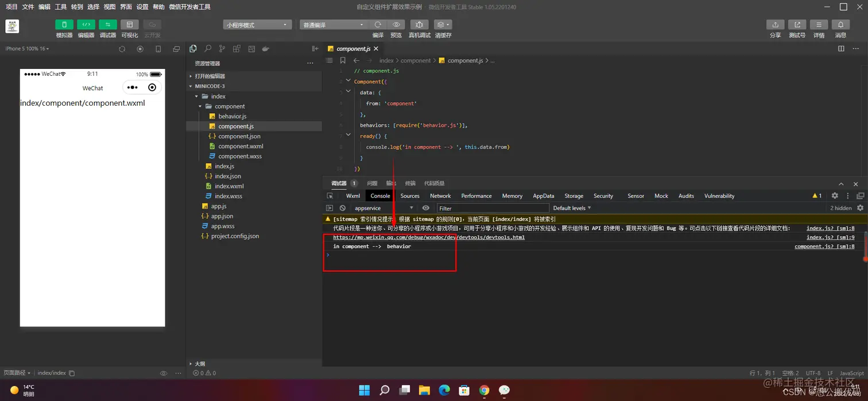Click the 编译 recompile refresh icon
Screen dimensions: 868x401
click(x=378, y=25)
